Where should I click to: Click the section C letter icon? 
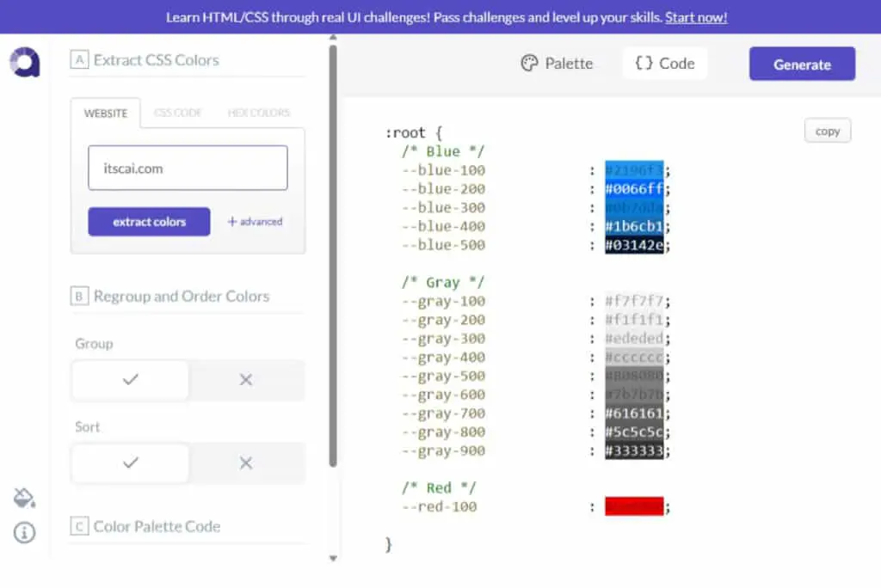pos(79,526)
